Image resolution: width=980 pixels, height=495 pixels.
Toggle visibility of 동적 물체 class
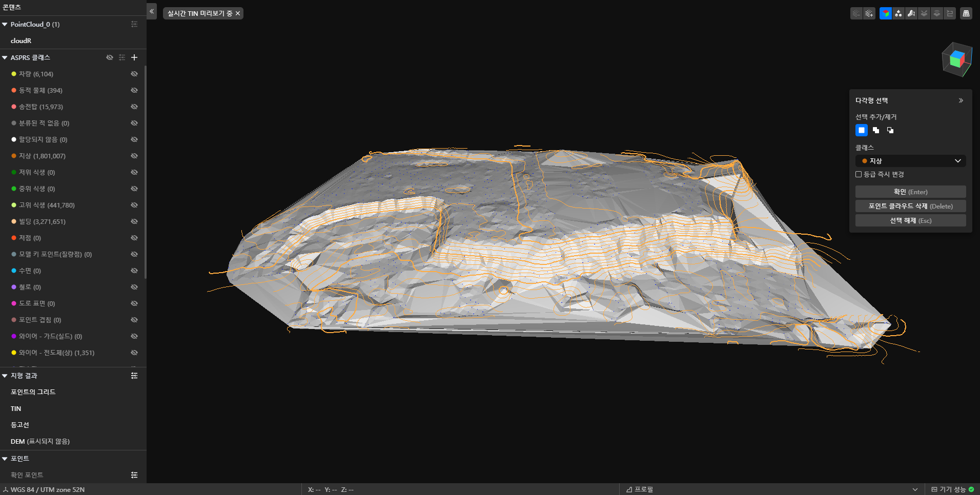(x=134, y=90)
